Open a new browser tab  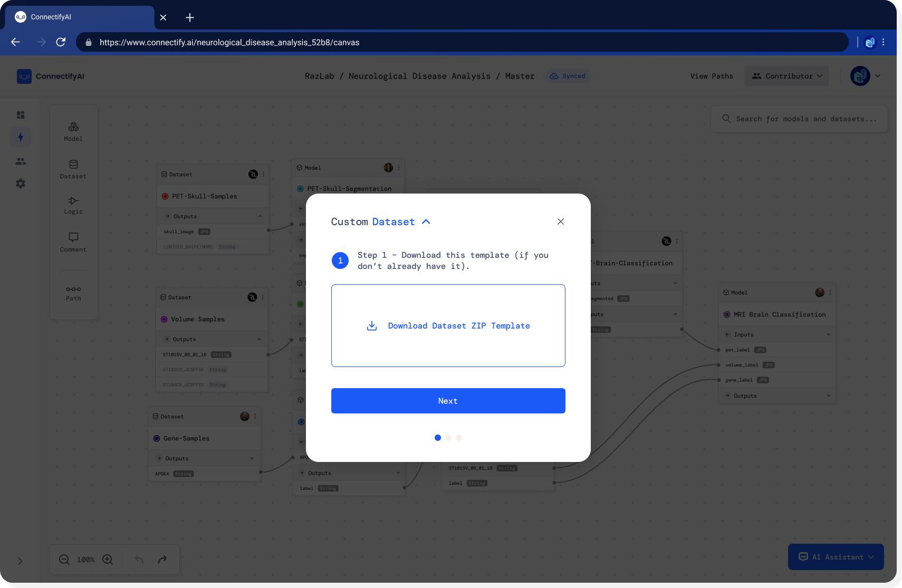tap(190, 17)
